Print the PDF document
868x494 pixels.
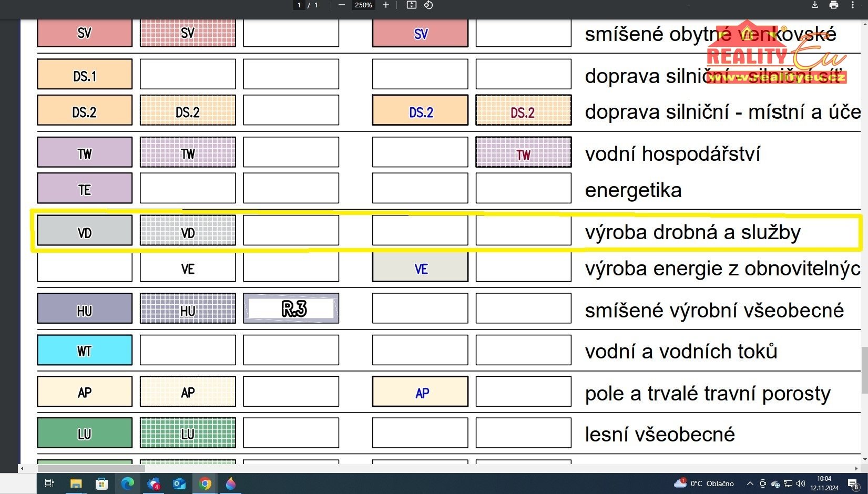(834, 5)
